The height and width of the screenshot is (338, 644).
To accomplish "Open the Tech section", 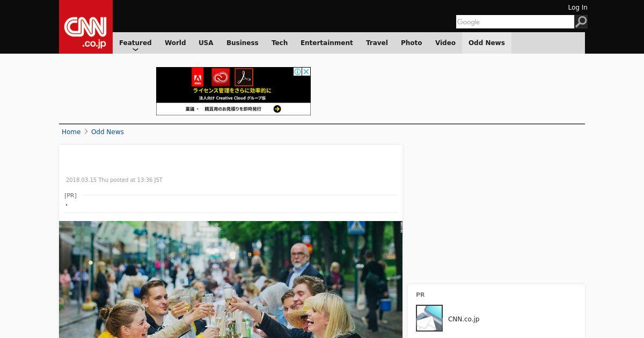I will (280, 43).
